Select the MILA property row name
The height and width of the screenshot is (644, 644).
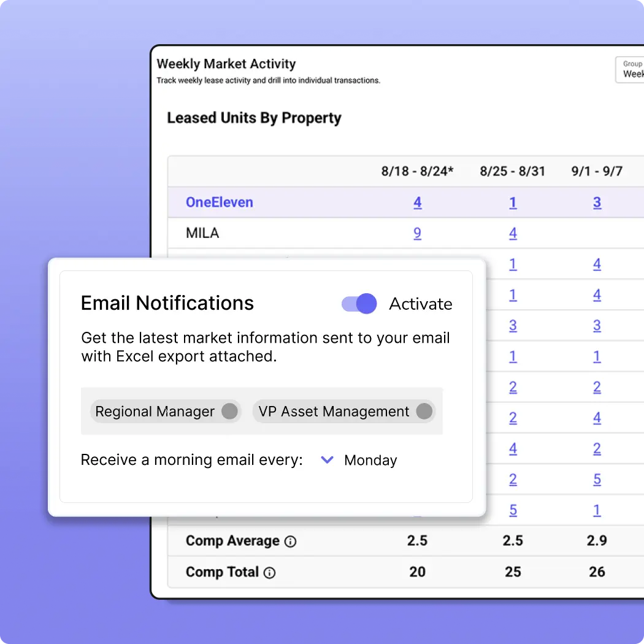(202, 233)
